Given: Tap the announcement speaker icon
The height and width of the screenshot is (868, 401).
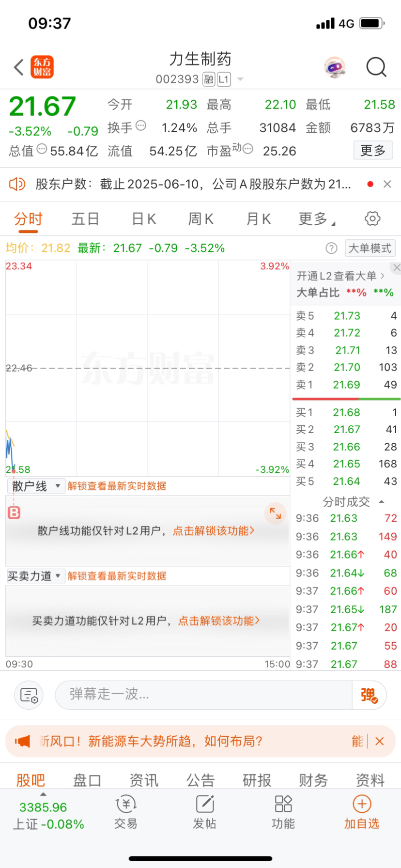Looking at the screenshot, I should point(17,184).
